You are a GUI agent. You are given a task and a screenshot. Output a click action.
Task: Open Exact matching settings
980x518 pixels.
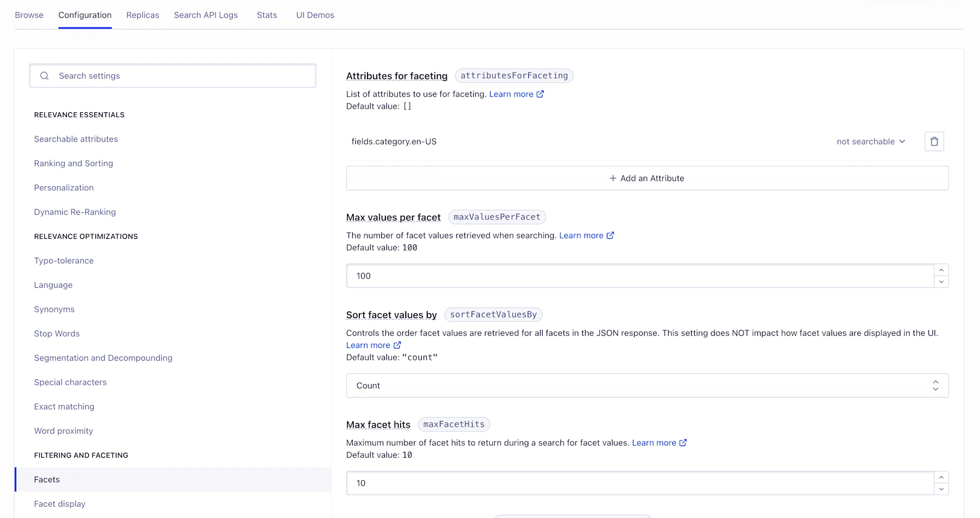(64, 406)
